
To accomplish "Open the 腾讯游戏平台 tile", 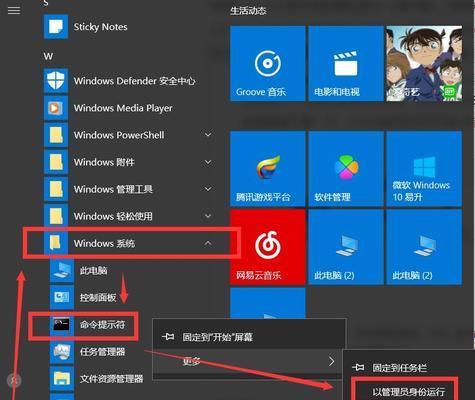I will [x=268, y=169].
